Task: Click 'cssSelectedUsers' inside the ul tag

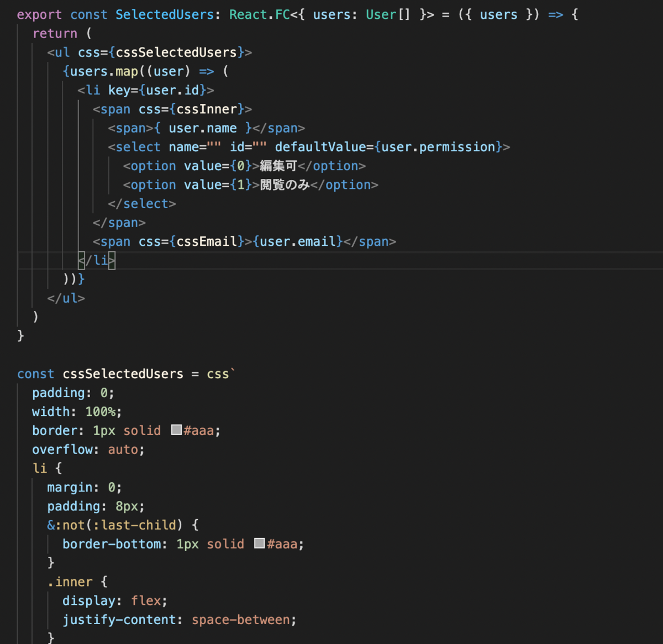Action: pyautogui.click(x=176, y=52)
